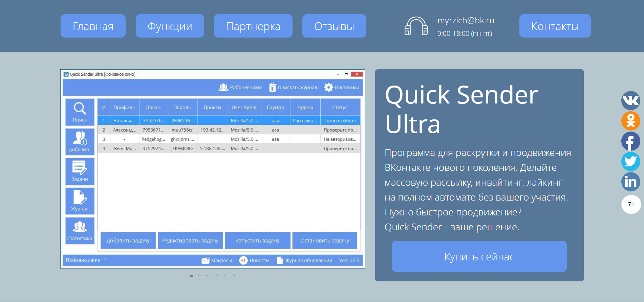Viewport: 644px width, 302px height.
Task: Jump to the last carousel dot
Action: (x=234, y=276)
